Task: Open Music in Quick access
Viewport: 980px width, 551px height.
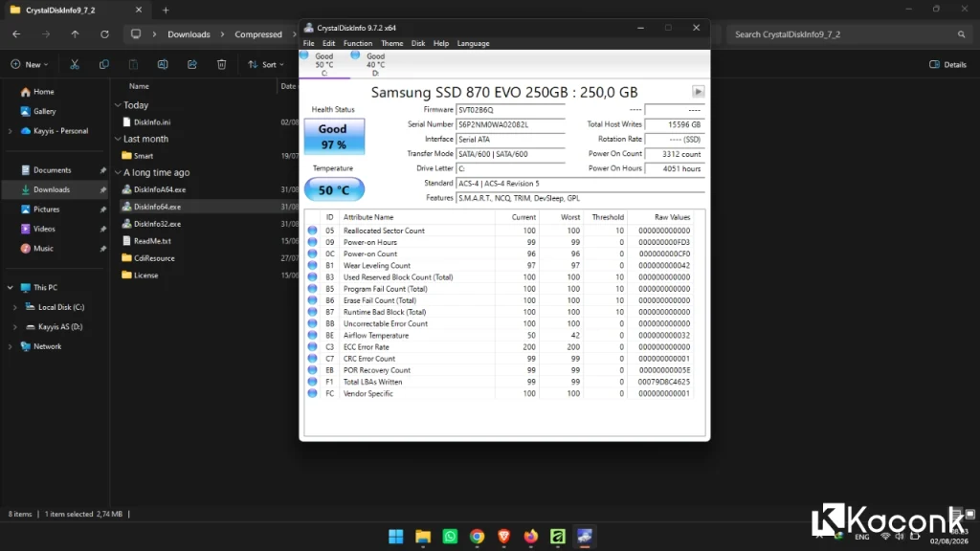Action: click(x=43, y=249)
